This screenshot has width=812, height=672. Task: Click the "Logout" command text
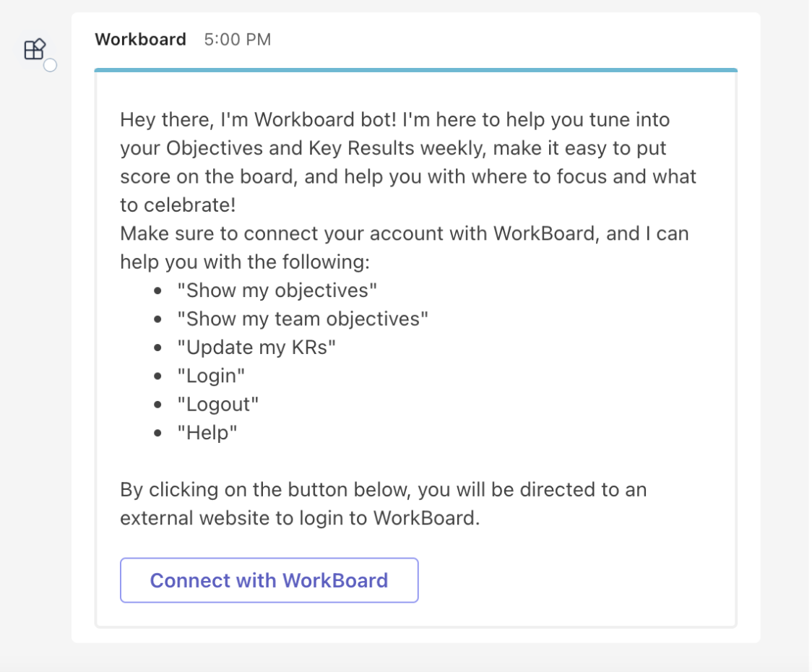click(x=218, y=405)
